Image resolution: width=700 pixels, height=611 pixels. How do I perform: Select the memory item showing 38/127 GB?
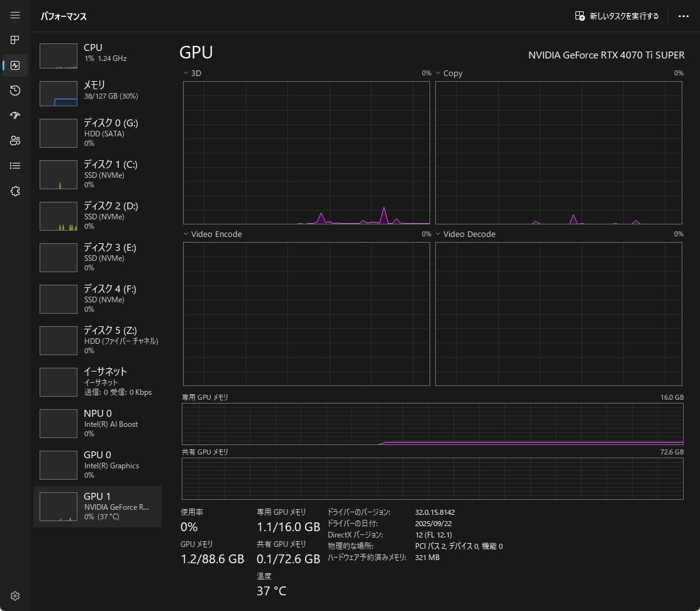click(x=97, y=93)
